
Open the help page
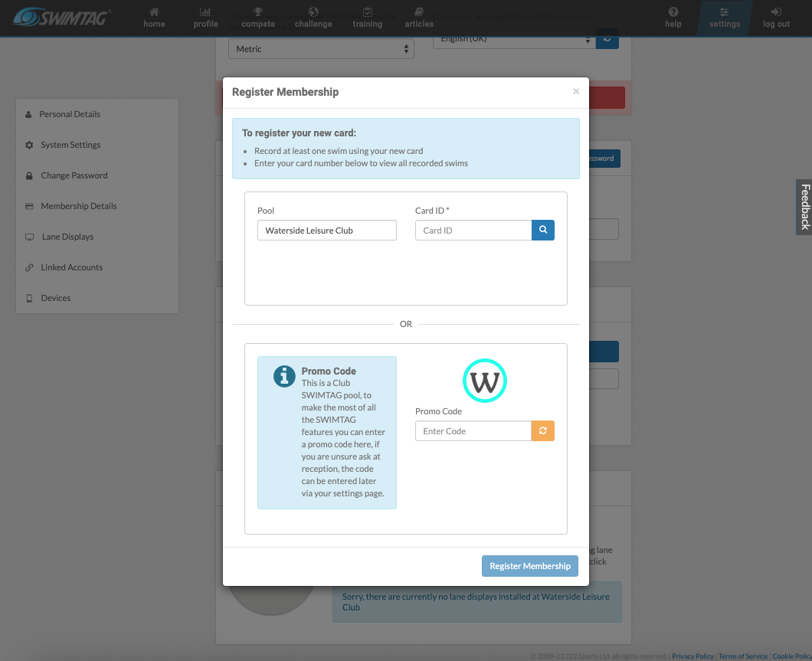coord(673,18)
